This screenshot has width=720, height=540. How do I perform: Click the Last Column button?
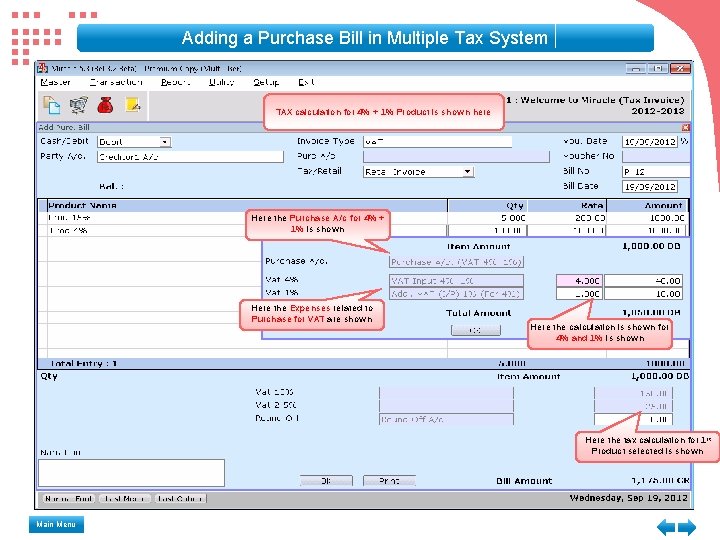click(180, 499)
